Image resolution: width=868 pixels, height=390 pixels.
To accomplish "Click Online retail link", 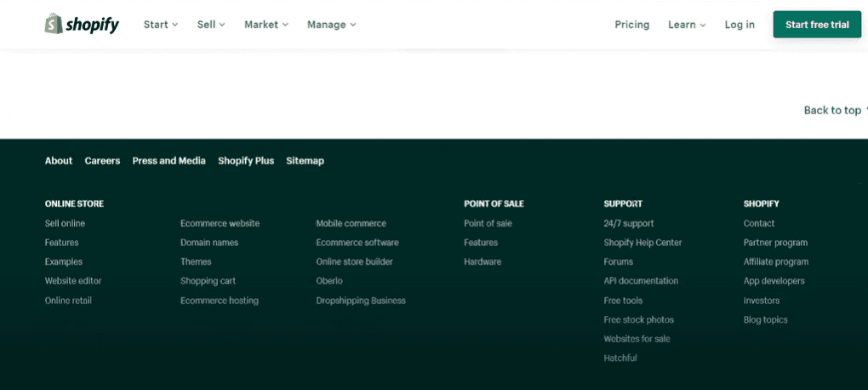I will pyautogui.click(x=68, y=301).
